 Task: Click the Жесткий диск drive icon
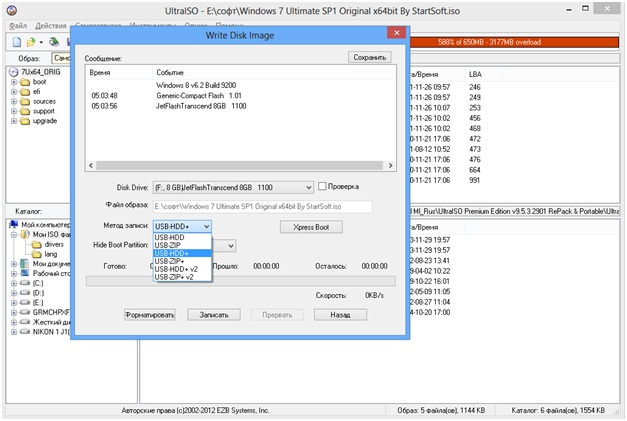25,322
